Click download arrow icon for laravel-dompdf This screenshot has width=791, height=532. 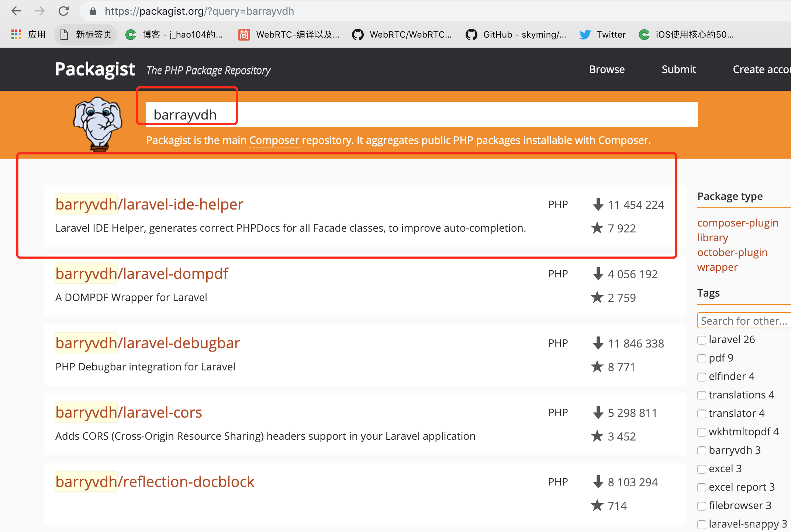(x=598, y=274)
